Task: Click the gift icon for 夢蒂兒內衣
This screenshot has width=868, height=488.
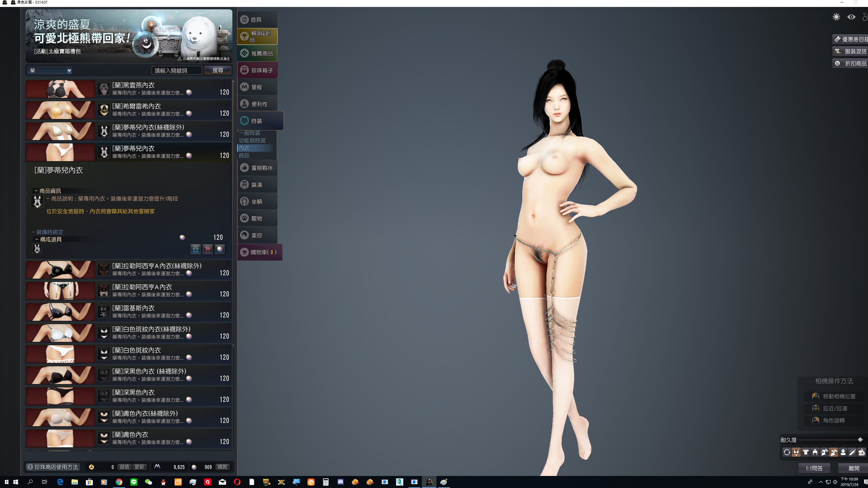Action: (x=195, y=249)
